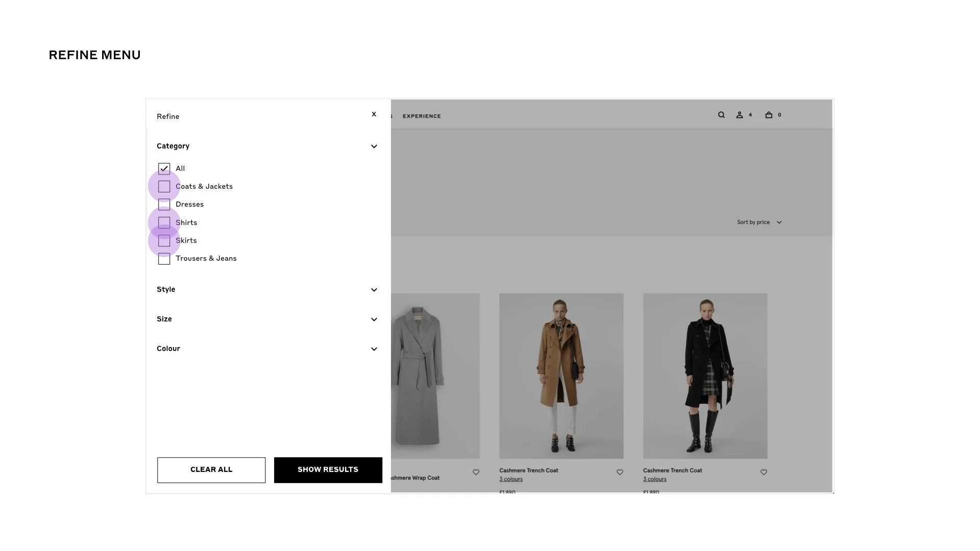Click heart icon for black Cashmere Trench Coat
The height and width of the screenshot is (551, 980).
click(764, 472)
